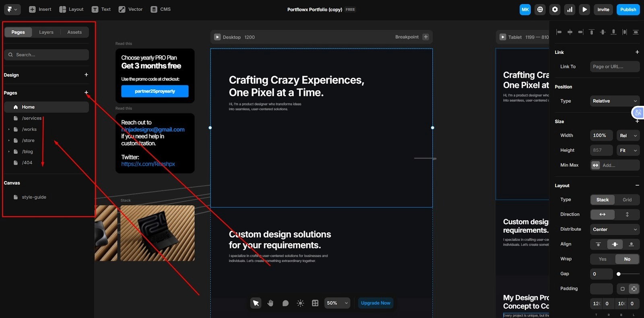Click the Upgrade Now button
This screenshot has height=318, width=644.
pos(376,303)
